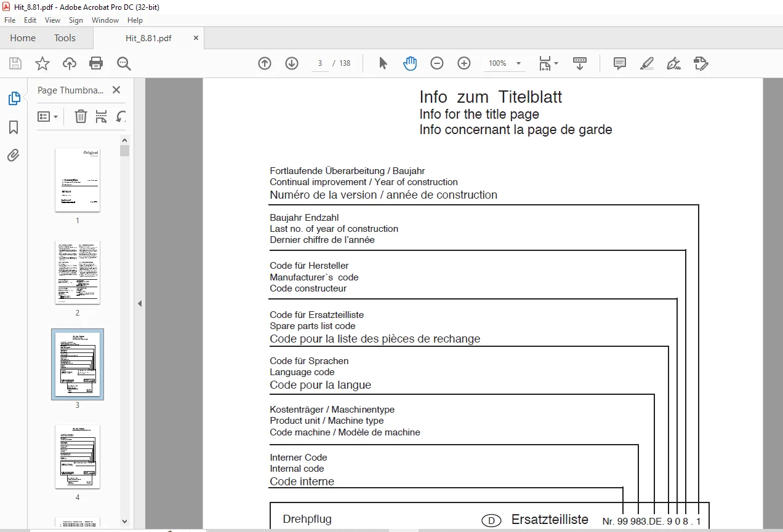Image resolution: width=783 pixels, height=532 pixels.
Task: Open the Attachments paperclip pane
Action: [14, 155]
